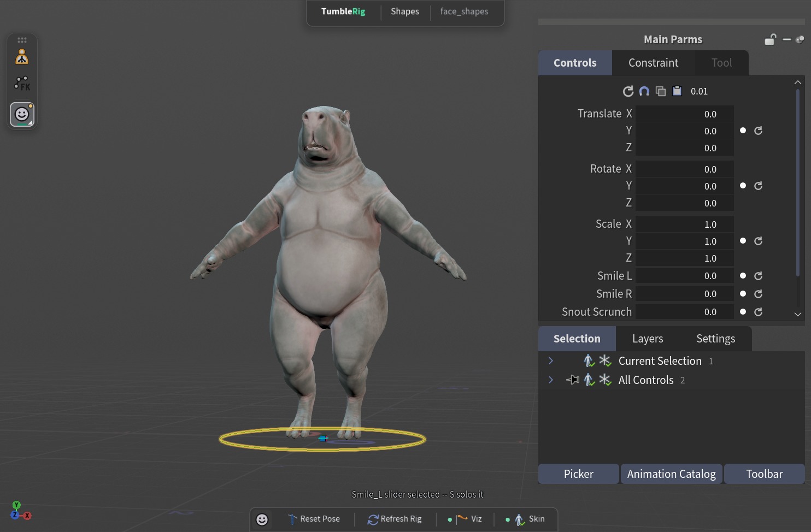Toggle the key dot for Translate

[743, 131]
